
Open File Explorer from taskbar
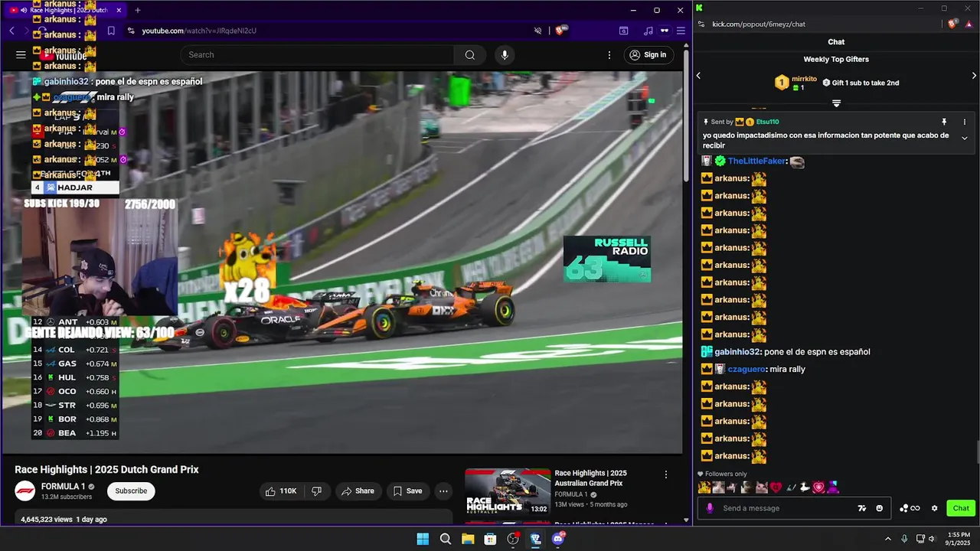[468, 539]
